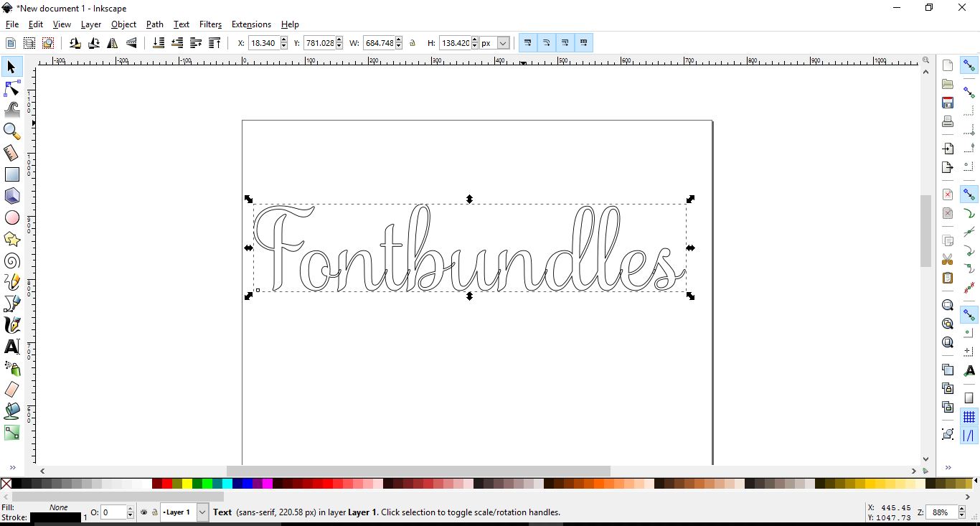This screenshot has height=526, width=980.
Task: Open the Extensions menu
Action: [251, 24]
